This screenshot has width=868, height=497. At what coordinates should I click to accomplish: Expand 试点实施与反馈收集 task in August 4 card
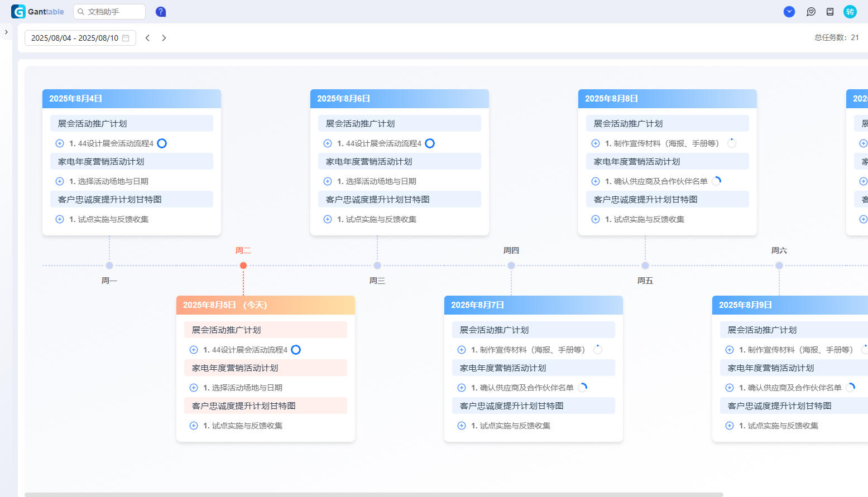click(x=60, y=219)
